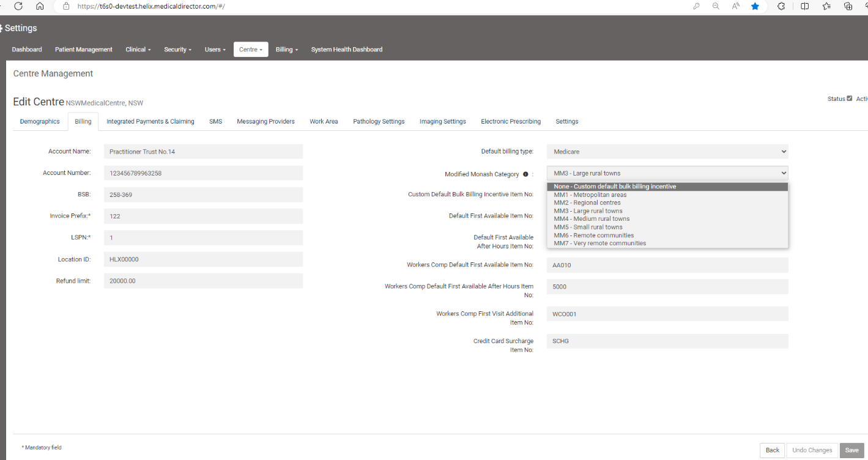868x460 pixels.
Task: Click the Back button
Action: pyautogui.click(x=773, y=450)
